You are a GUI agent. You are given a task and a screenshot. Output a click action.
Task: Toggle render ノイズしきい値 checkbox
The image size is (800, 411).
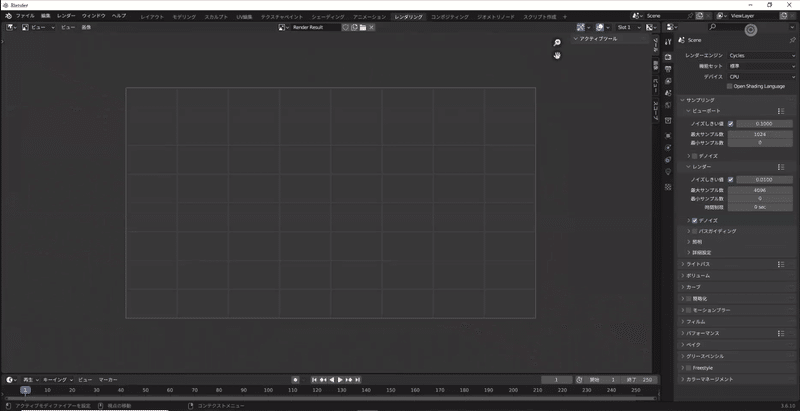pos(731,179)
